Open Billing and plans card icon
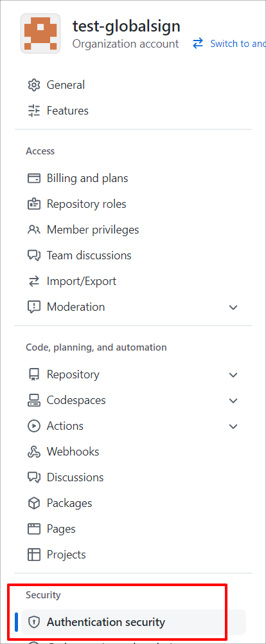Screen dimensions: 266x644 point(33,178)
